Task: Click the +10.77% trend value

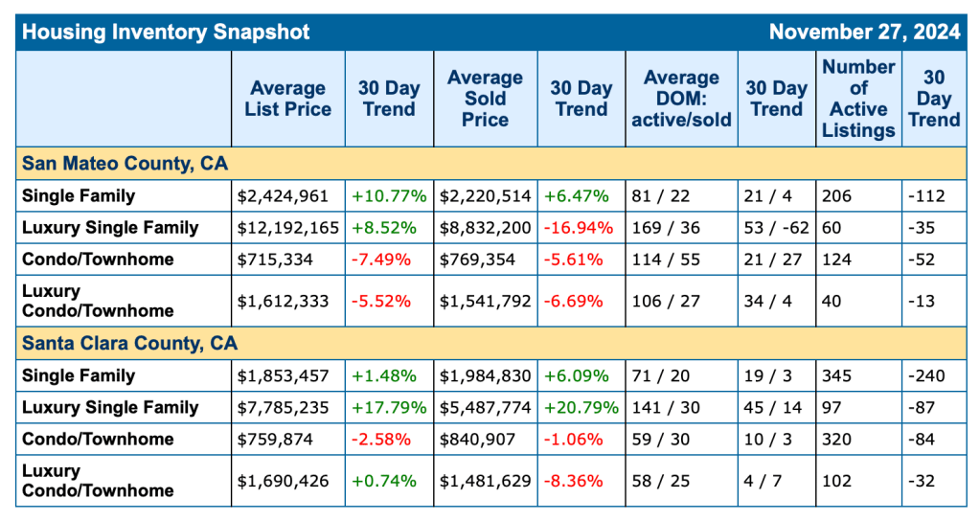Action: coord(389,196)
